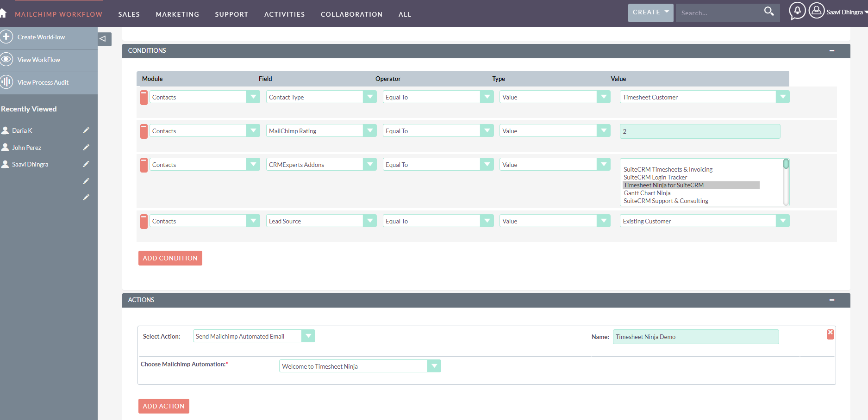Open the SUPPORT menu
868x420 pixels.
pos(231,14)
